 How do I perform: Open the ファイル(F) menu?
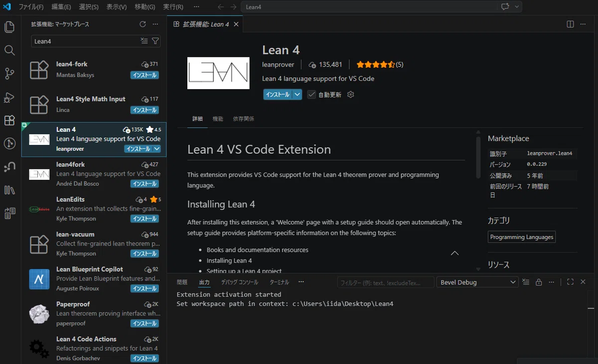(31, 7)
